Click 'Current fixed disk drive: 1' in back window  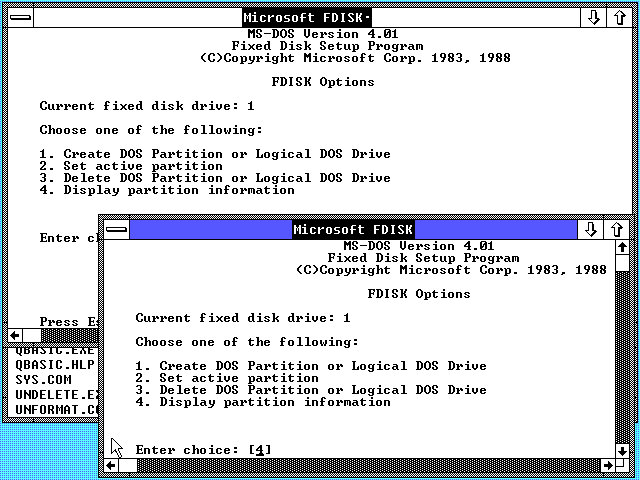[x=147, y=106]
